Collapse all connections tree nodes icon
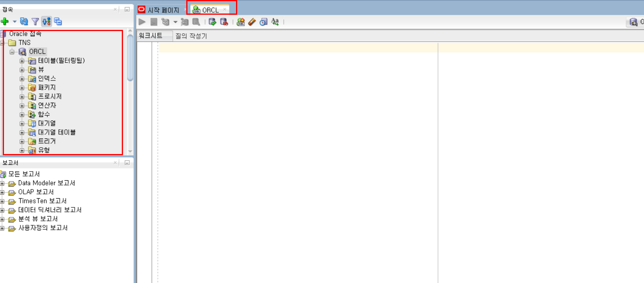Image resolution: width=644 pixels, height=283 pixels. pos(58,21)
